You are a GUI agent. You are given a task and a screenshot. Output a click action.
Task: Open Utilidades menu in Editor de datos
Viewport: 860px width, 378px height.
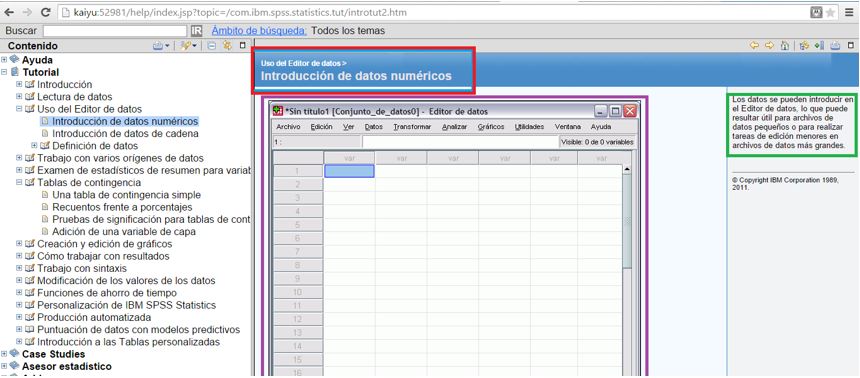point(529,127)
